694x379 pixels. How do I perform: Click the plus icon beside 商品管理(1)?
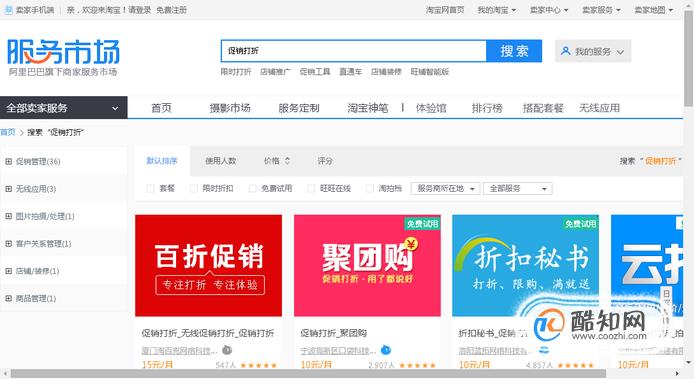point(8,298)
